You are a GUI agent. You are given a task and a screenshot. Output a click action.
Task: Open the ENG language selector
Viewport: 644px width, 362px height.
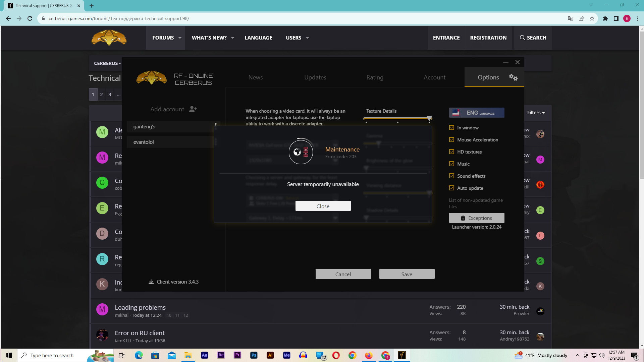pos(477,113)
